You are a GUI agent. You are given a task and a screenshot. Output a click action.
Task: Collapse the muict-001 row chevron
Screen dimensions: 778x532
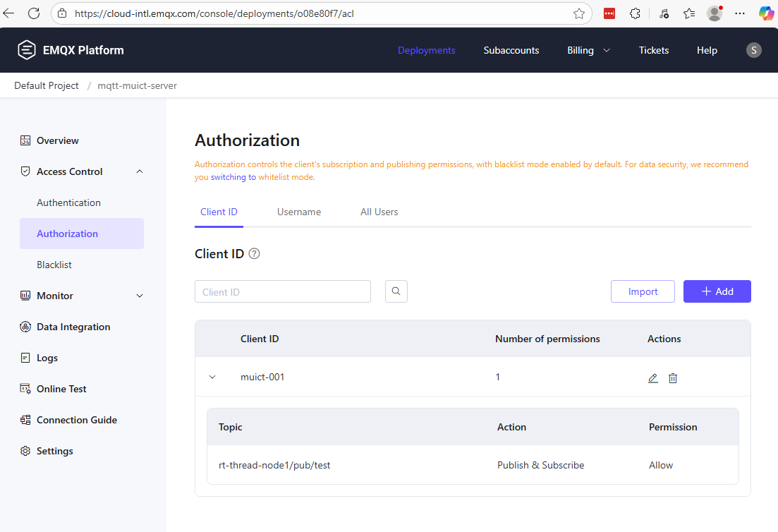pyautogui.click(x=212, y=377)
